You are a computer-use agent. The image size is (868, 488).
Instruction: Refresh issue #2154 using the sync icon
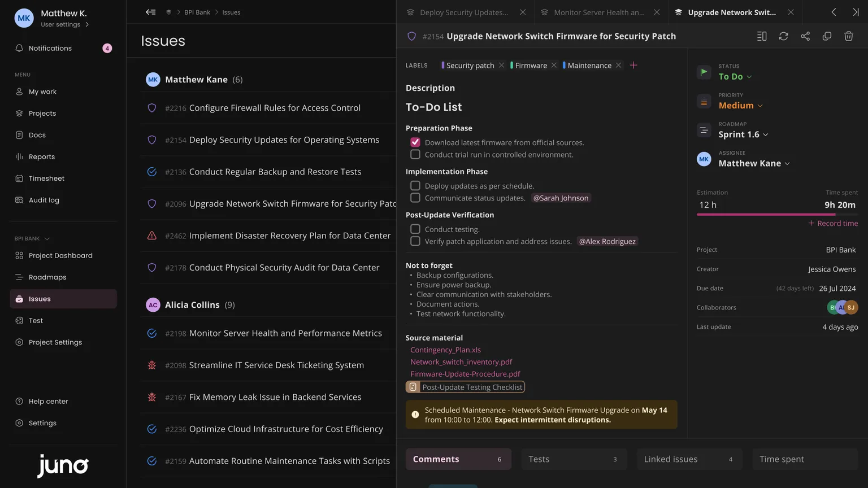pos(783,36)
